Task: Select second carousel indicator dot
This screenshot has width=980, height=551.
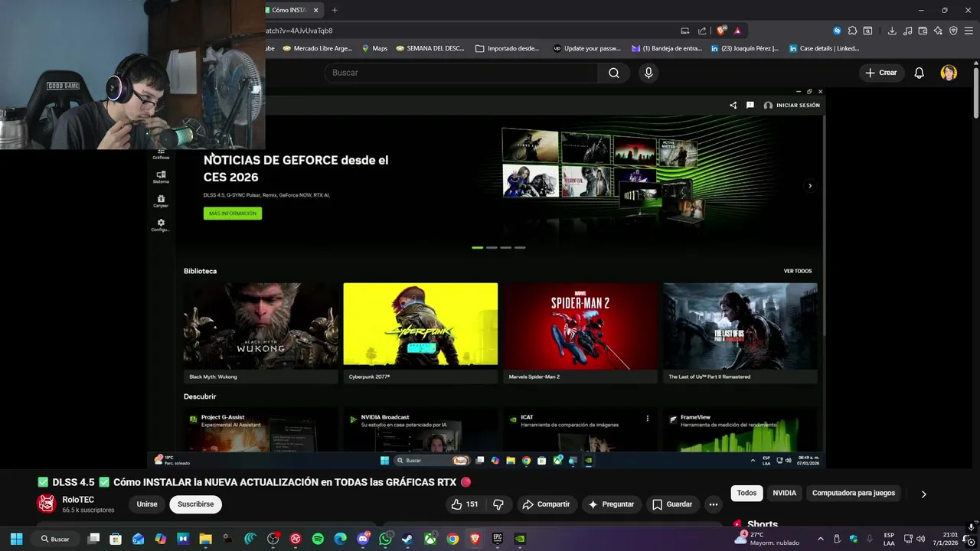Action: [x=492, y=247]
